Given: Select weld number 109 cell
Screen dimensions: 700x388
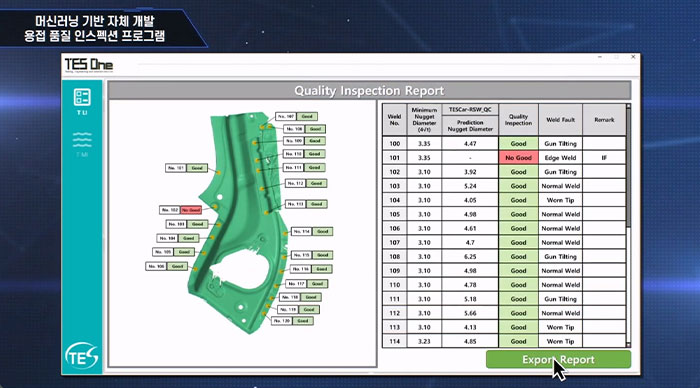Looking at the screenshot, I should pyautogui.click(x=395, y=271).
